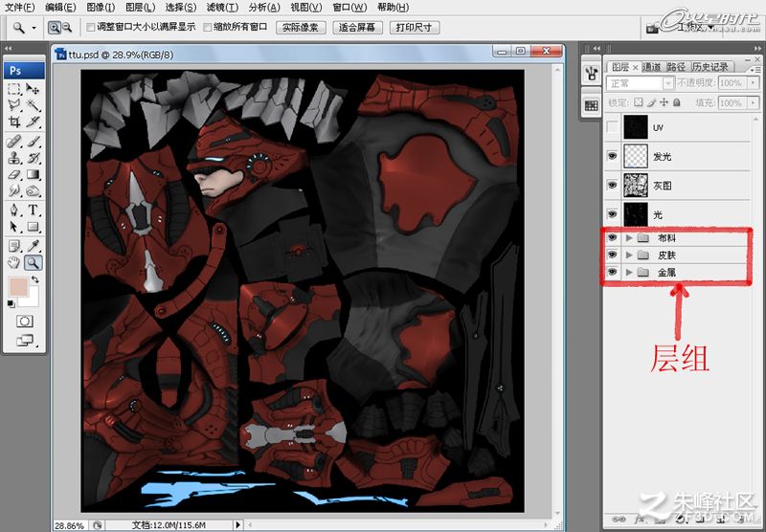Select the Hand tool
This screenshot has height=532, width=766.
(x=14, y=263)
